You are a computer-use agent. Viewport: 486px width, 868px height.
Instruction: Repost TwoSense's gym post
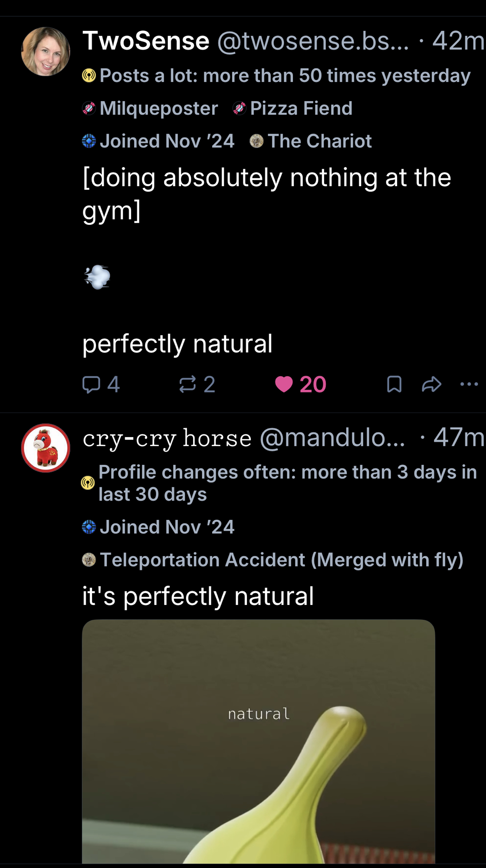pos(197,385)
